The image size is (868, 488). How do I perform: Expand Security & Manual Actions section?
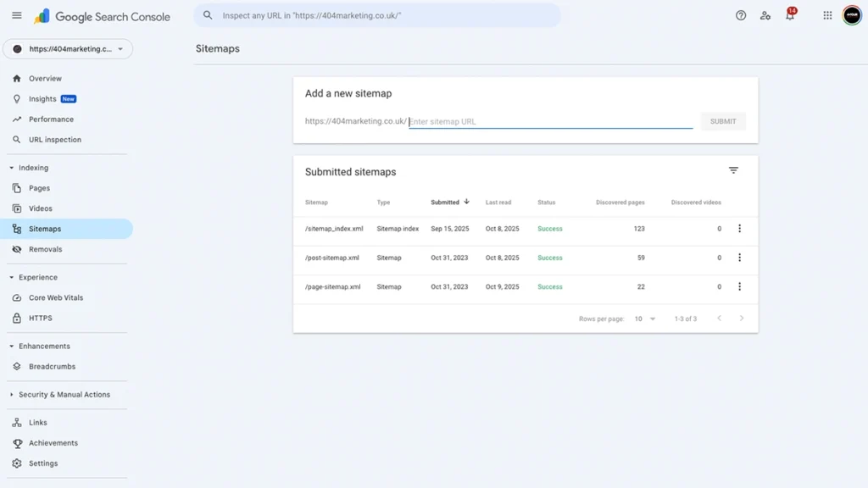click(12, 395)
